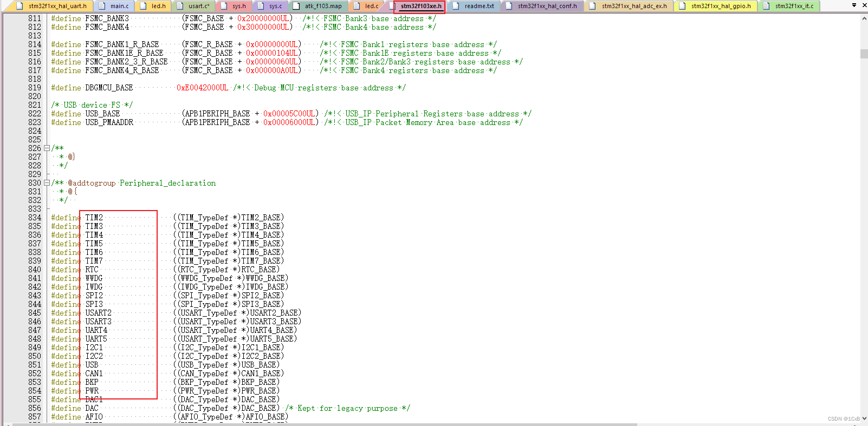
Task: Click the 0x00006000UL offset value
Action: pyautogui.click(x=289, y=122)
